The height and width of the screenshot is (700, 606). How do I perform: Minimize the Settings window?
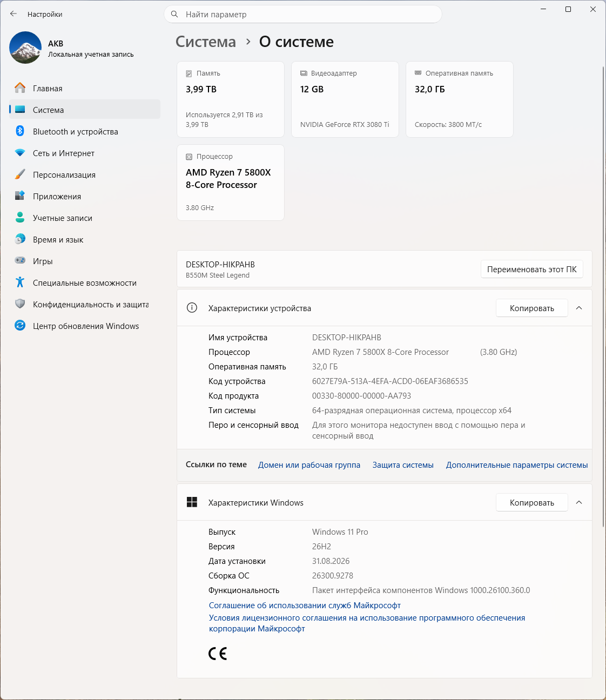click(x=543, y=9)
